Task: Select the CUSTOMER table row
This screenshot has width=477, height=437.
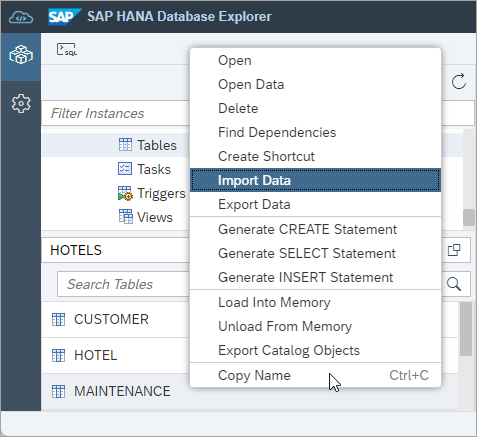Action: coord(116,319)
